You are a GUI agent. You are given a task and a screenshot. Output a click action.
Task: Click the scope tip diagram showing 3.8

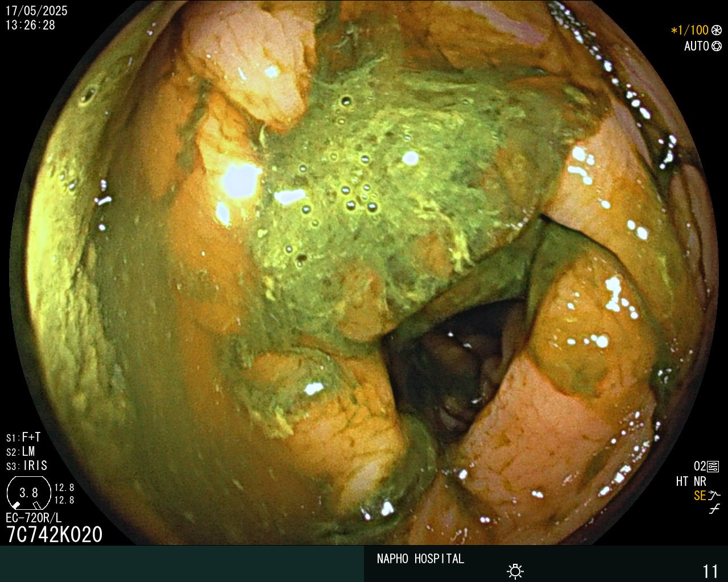[28, 493]
